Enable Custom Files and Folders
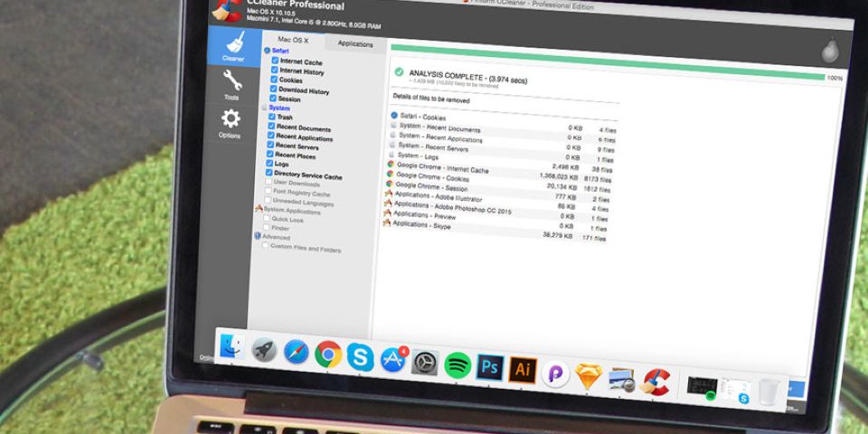 (x=265, y=245)
